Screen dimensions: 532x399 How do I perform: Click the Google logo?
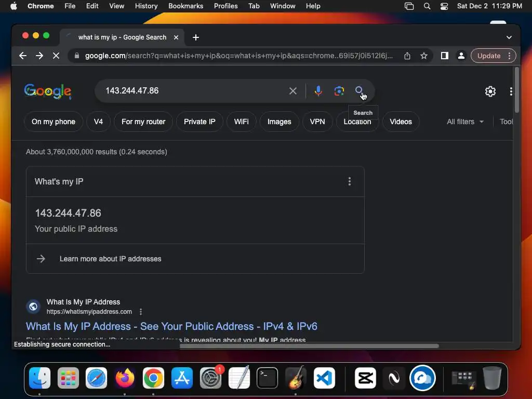click(47, 91)
